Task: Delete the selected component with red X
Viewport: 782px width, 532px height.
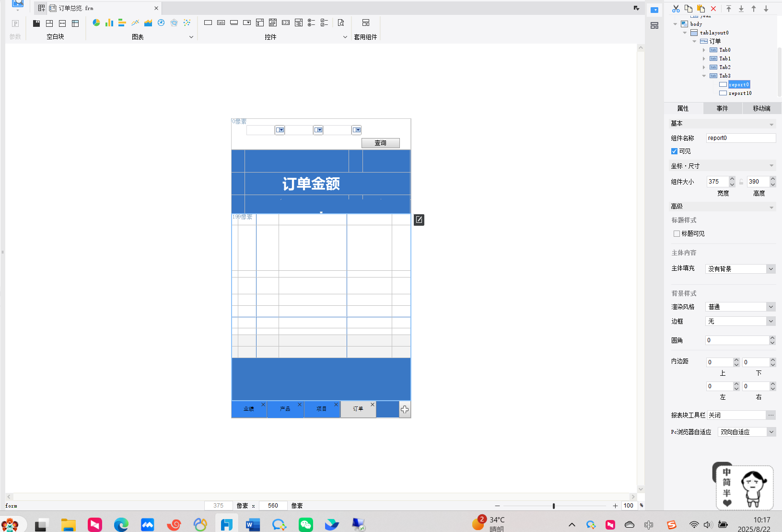Action: (713, 9)
